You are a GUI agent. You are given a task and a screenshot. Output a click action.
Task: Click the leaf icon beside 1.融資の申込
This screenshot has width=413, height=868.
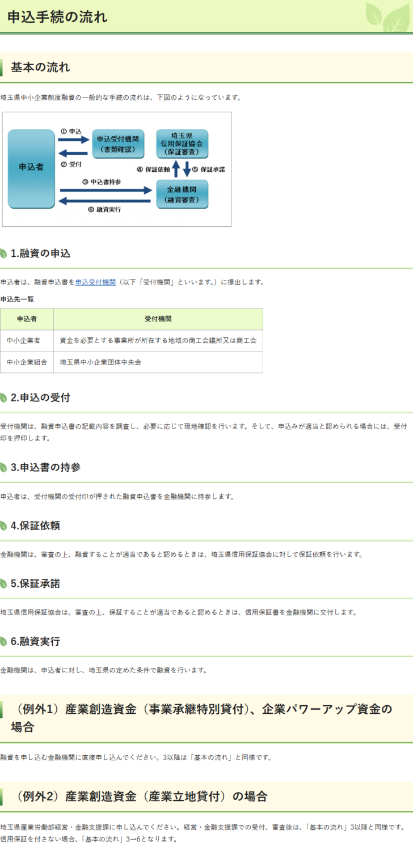(x=4, y=253)
